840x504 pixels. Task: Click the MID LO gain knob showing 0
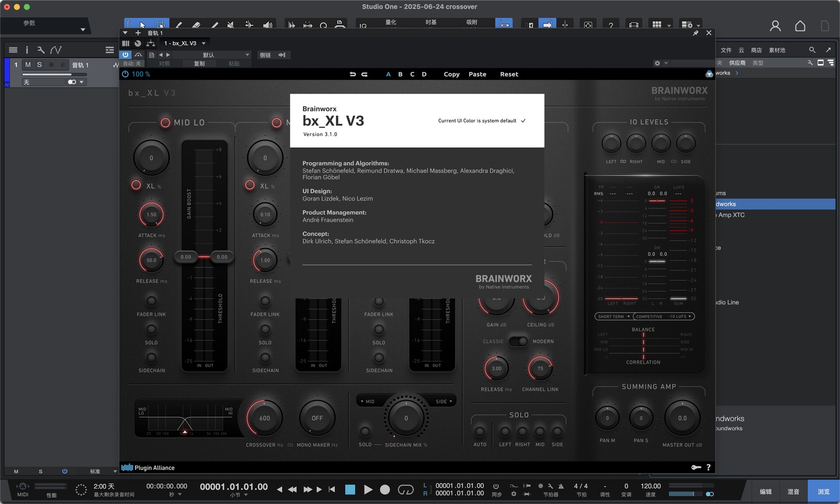tap(151, 158)
